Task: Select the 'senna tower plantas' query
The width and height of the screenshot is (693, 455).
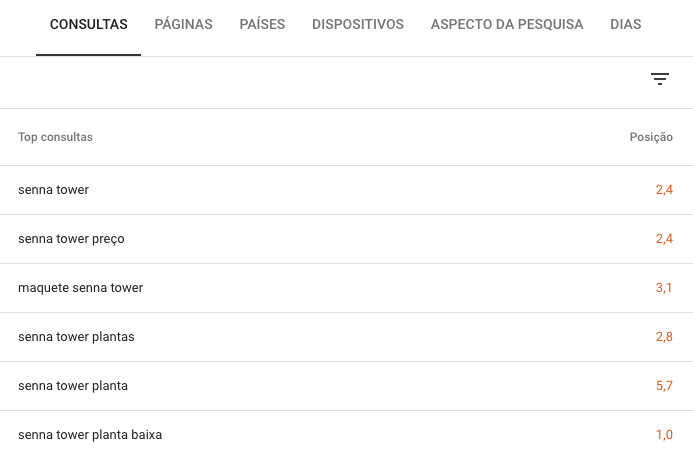Action: (x=76, y=337)
